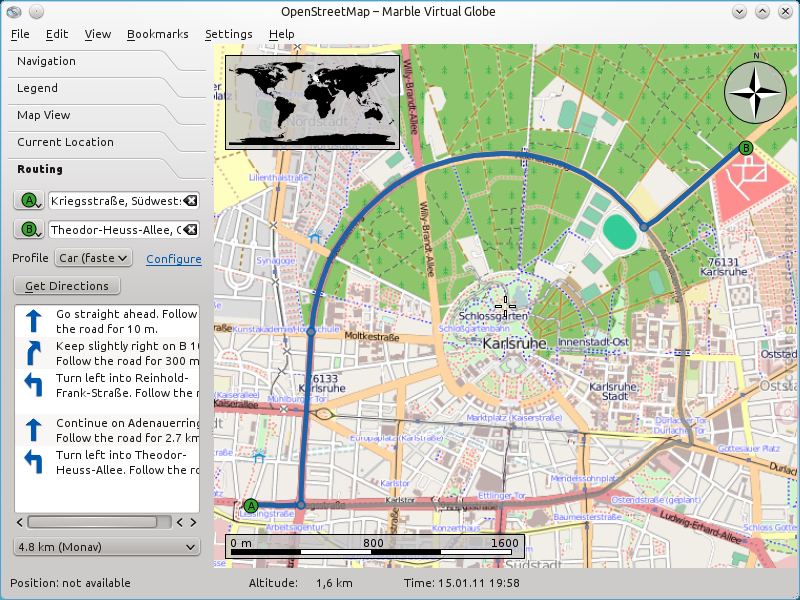
Task: Select the keep slightly right arrow instruction
Action: 34,353
